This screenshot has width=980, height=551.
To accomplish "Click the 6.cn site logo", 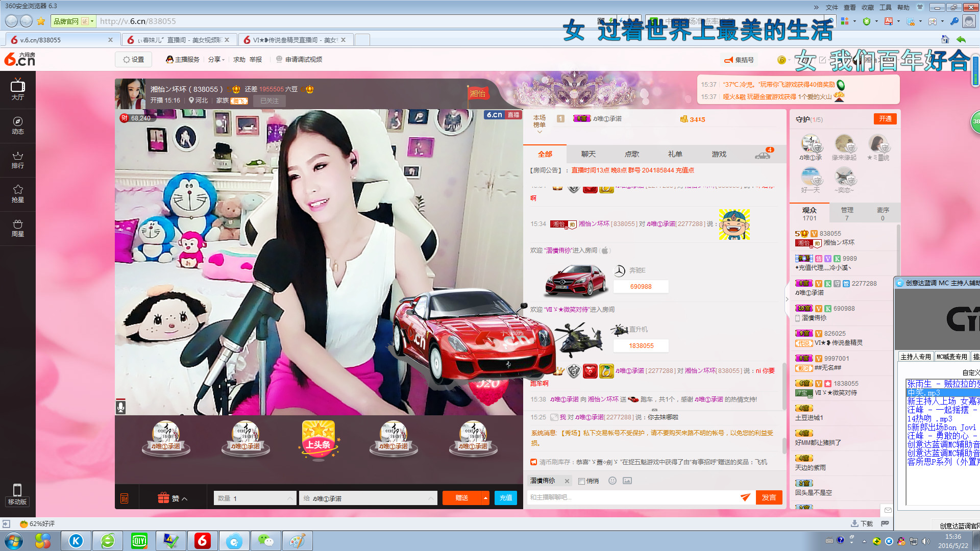I will point(20,59).
